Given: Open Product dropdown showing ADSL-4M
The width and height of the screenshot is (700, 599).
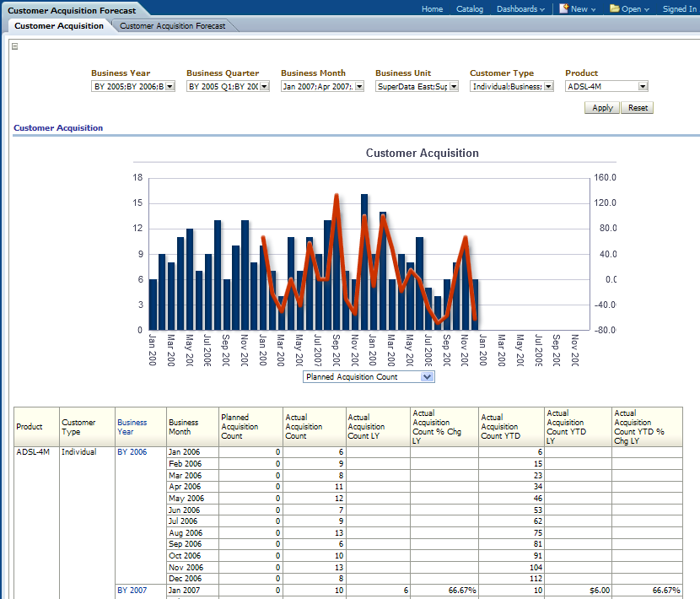Looking at the screenshot, I should [x=643, y=87].
